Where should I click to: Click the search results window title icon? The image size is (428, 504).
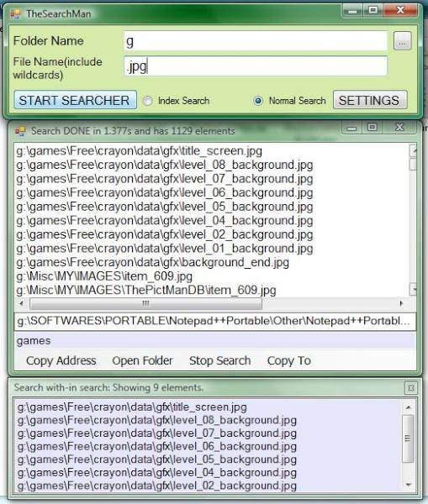pos(20,131)
